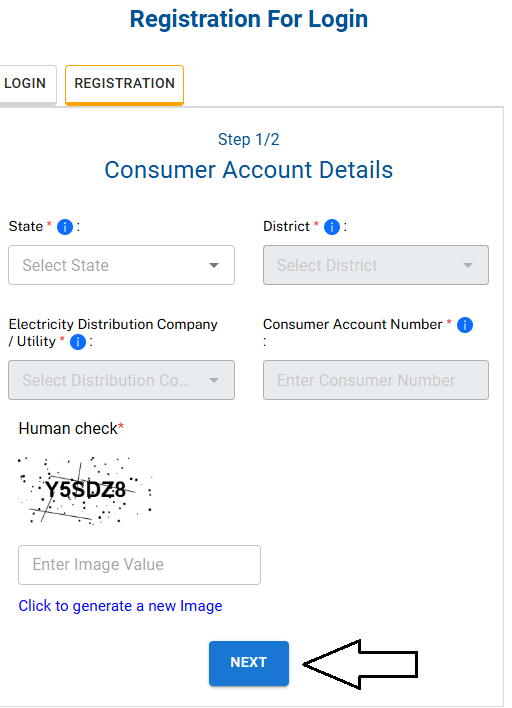
Task: Open the Electricity Distribution Company info icon
Action: [x=78, y=342]
